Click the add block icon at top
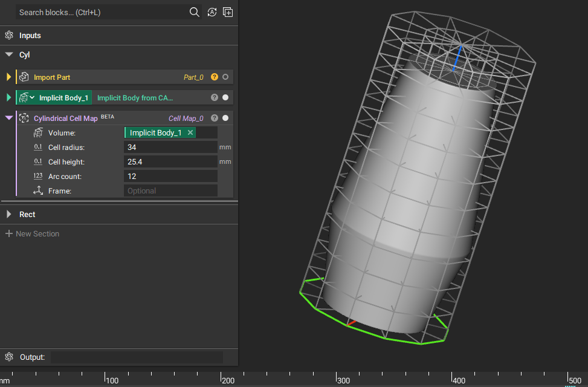 (228, 12)
